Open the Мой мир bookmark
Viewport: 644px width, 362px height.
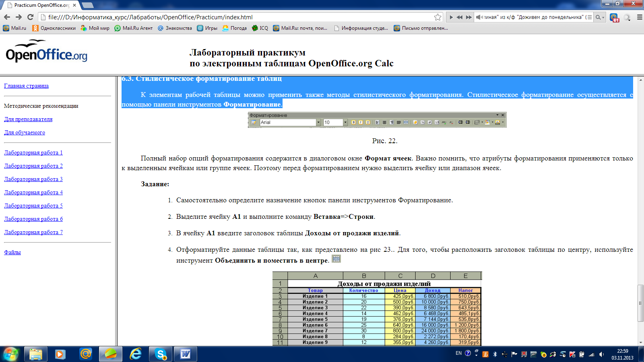(95, 28)
